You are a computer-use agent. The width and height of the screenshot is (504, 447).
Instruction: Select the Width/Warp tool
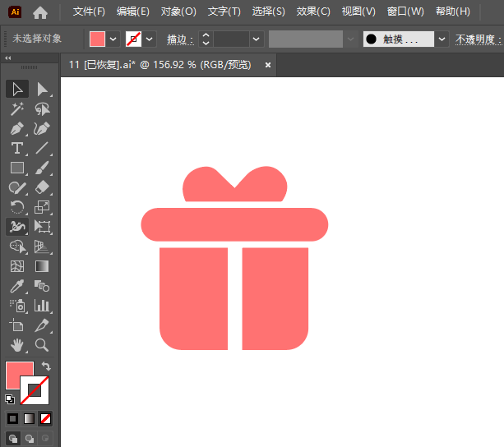[17, 227]
